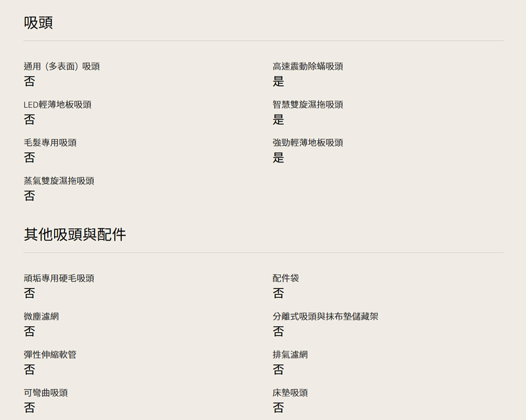Click the 否 value under 配件袋
526x420 pixels.
click(x=278, y=293)
